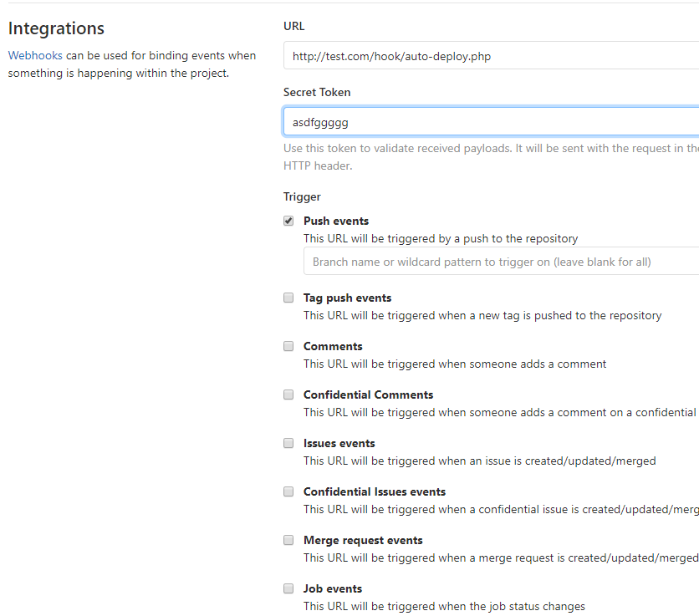
Task: Tick the Confidential Issues events checkbox
Action: pyautogui.click(x=288, y=491)
